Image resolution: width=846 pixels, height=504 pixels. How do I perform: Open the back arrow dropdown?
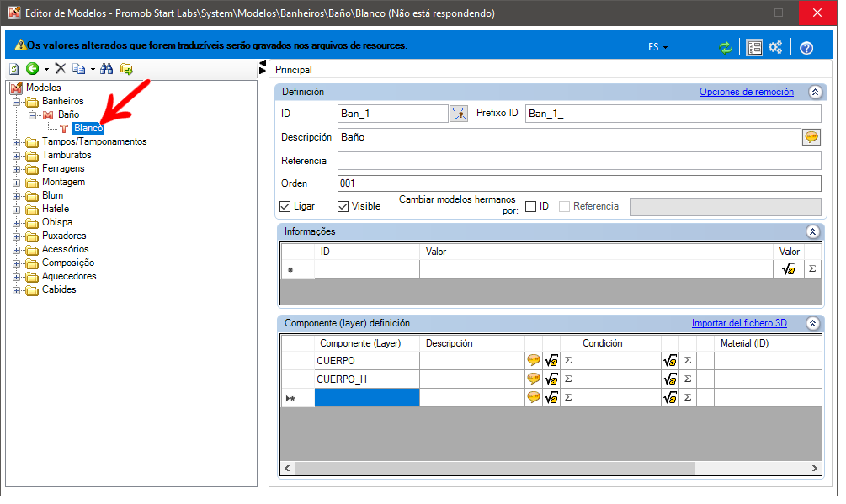46,70
